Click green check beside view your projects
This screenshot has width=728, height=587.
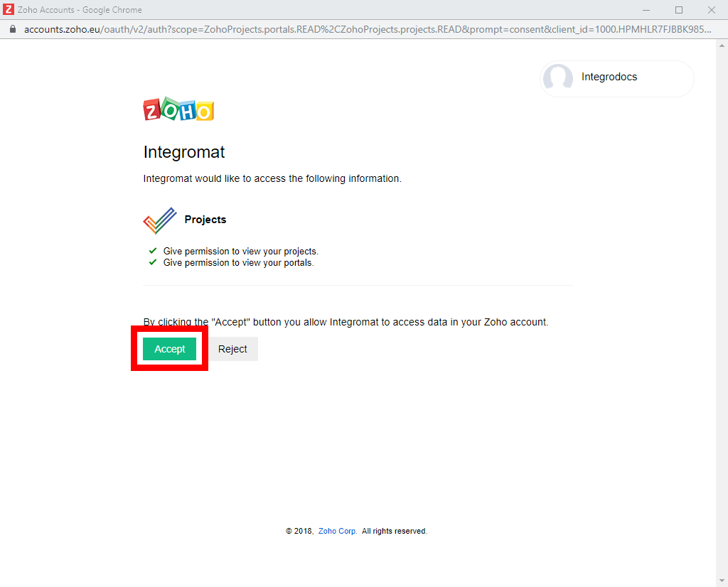coord(153,251)
